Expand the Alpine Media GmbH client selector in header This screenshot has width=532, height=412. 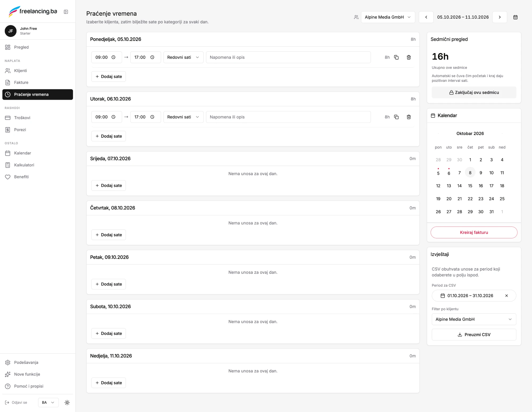pos(388,17)
